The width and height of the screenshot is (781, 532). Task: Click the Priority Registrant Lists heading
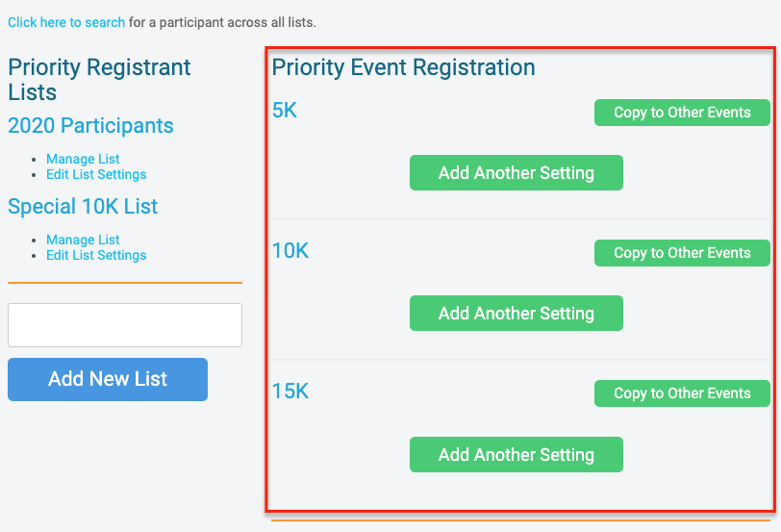(x=99, y=80)
